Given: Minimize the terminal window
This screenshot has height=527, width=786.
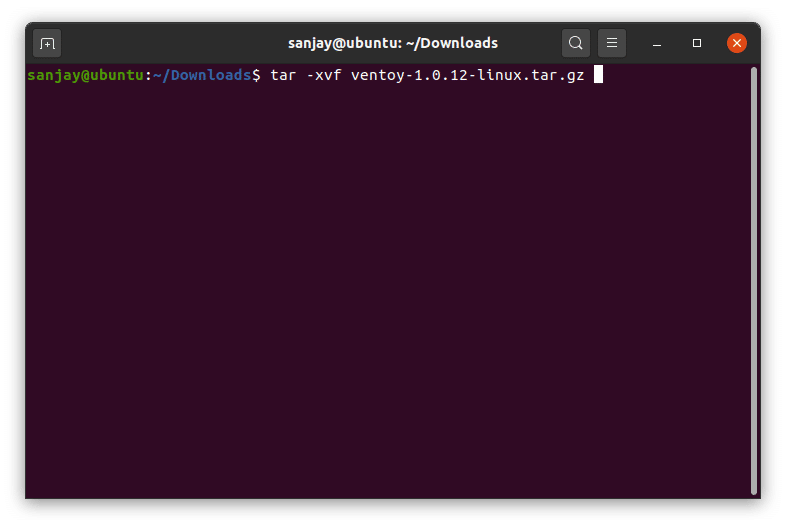Looking at the screenshot, I should tap(658, 43).
